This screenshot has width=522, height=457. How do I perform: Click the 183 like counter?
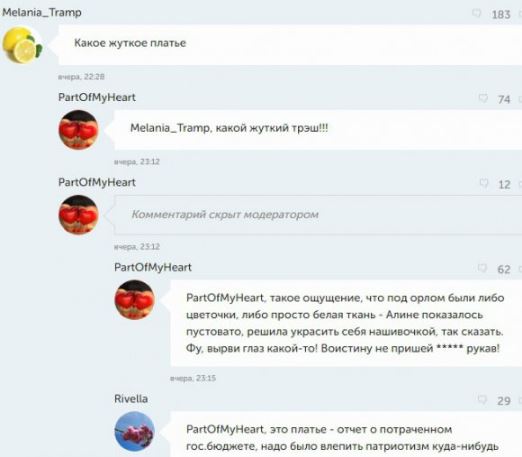(501, 14)
